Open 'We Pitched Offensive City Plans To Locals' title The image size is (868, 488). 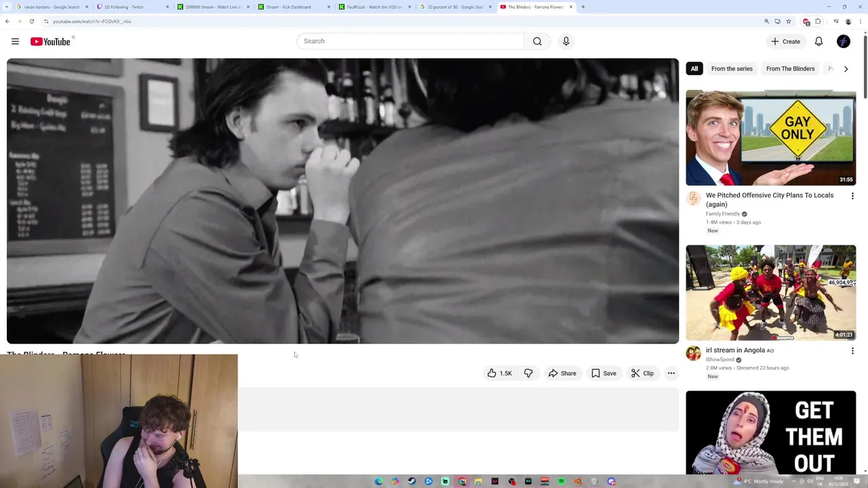770,200
